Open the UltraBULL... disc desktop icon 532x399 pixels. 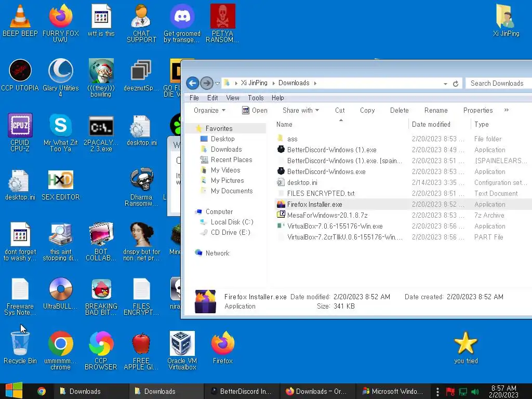(60, 293)
